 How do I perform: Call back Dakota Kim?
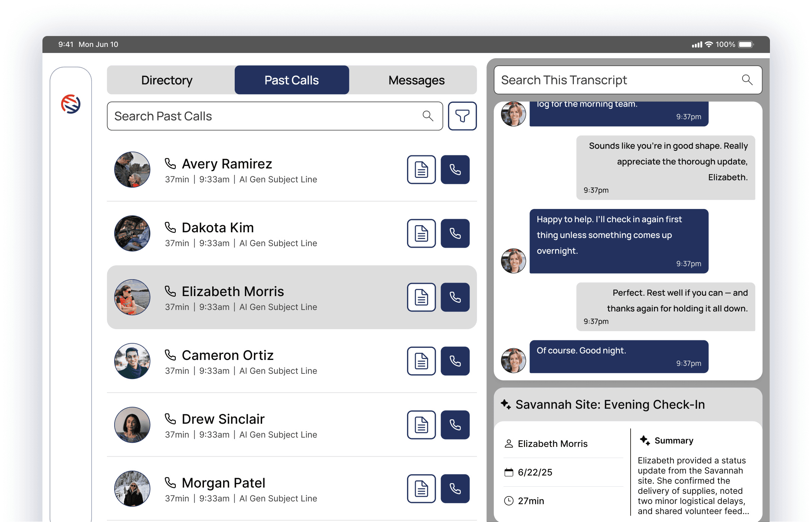point(455,233)
